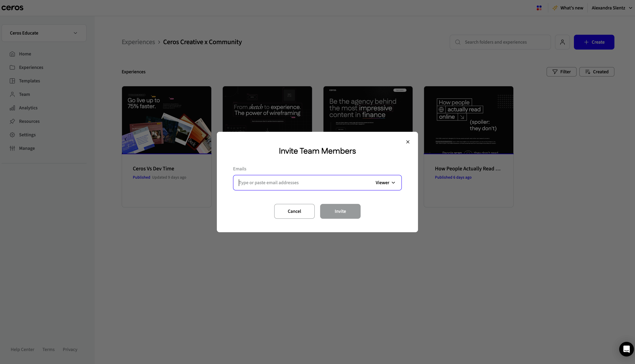Open Analytics in sidebar
The height and width of the screenshot is (364, 635).
pyautogui.click(x=28, y=108)
